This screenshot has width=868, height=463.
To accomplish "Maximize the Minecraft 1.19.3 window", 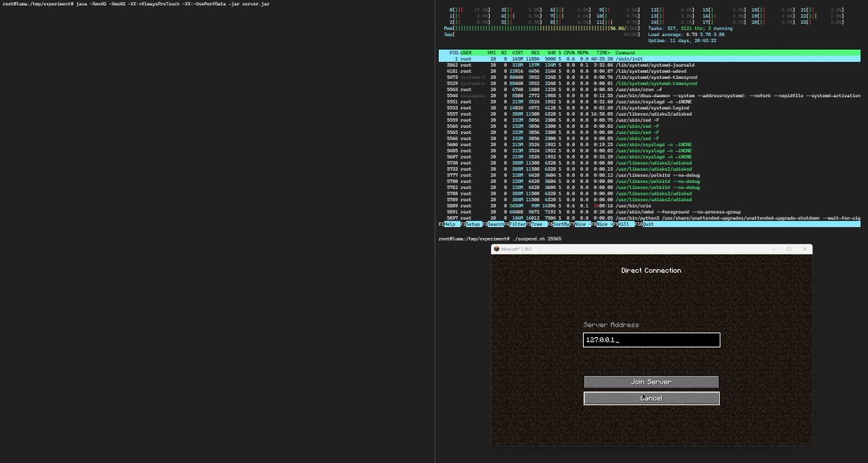I will pos(788,249).
